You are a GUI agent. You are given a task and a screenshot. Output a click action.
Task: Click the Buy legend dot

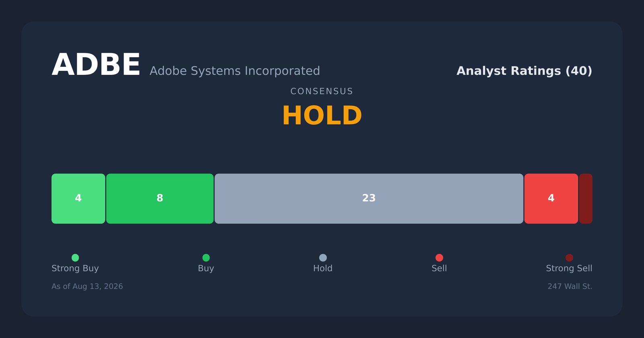pos(206,258)
